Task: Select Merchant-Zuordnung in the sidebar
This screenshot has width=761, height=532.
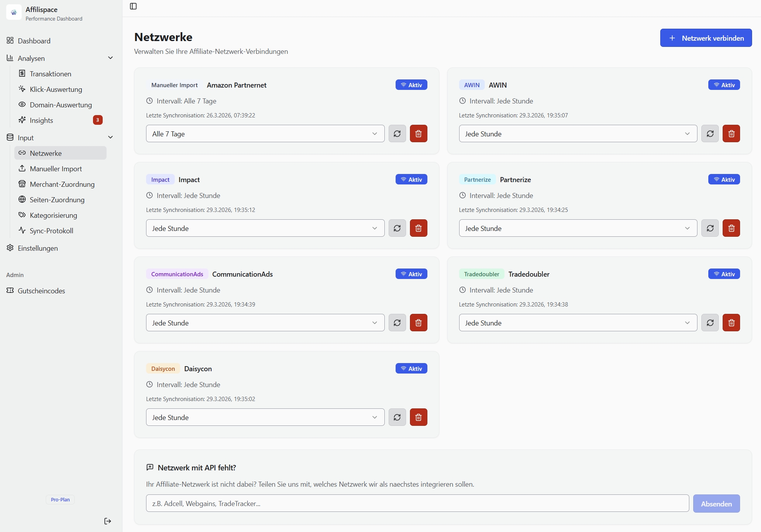Action: [62, 184]
